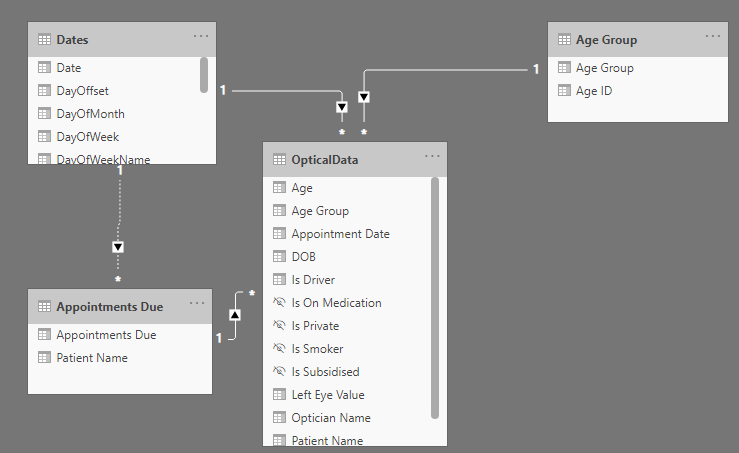
Task: Select the Dates table title
Action: pos(72,40)
